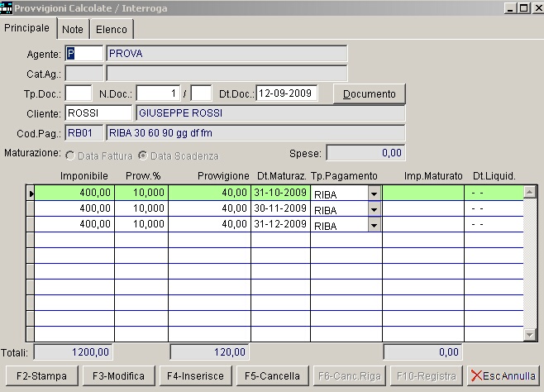This screenshot has height=392, width=544.
Task: Click the Tp.Doc. field
Action: click(79, 93)
